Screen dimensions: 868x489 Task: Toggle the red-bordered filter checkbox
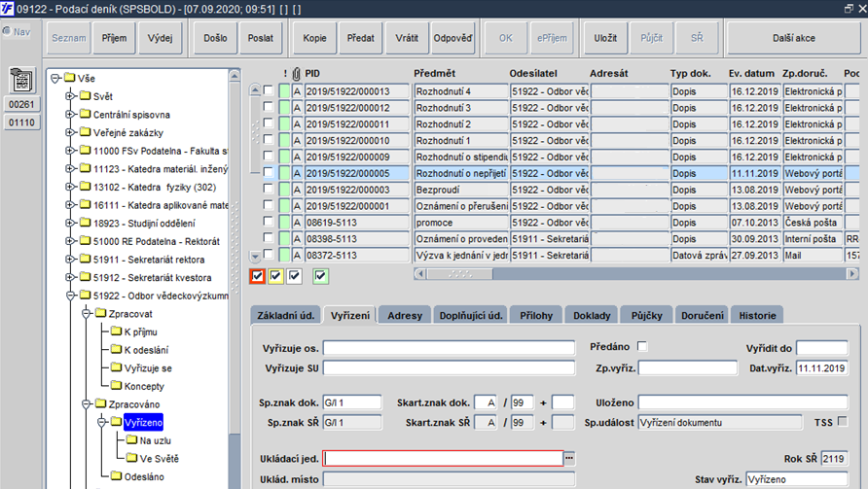point(258,276)
